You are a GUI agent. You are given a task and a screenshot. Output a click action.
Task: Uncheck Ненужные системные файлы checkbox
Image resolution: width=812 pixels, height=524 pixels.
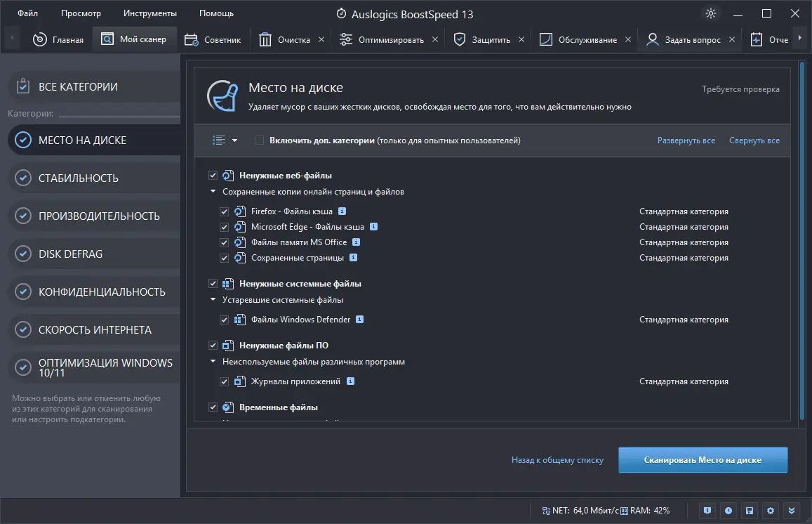tap(213, 284)
